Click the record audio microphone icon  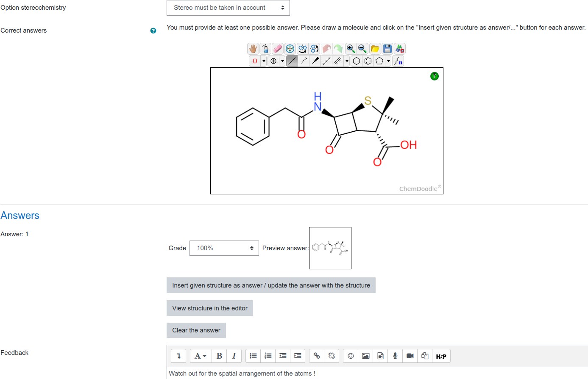(395, 356)
